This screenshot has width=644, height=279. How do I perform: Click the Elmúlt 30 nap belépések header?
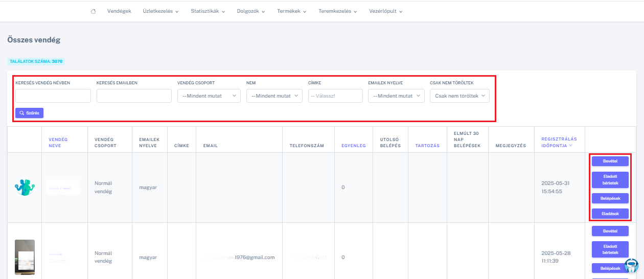coord(467,139)
